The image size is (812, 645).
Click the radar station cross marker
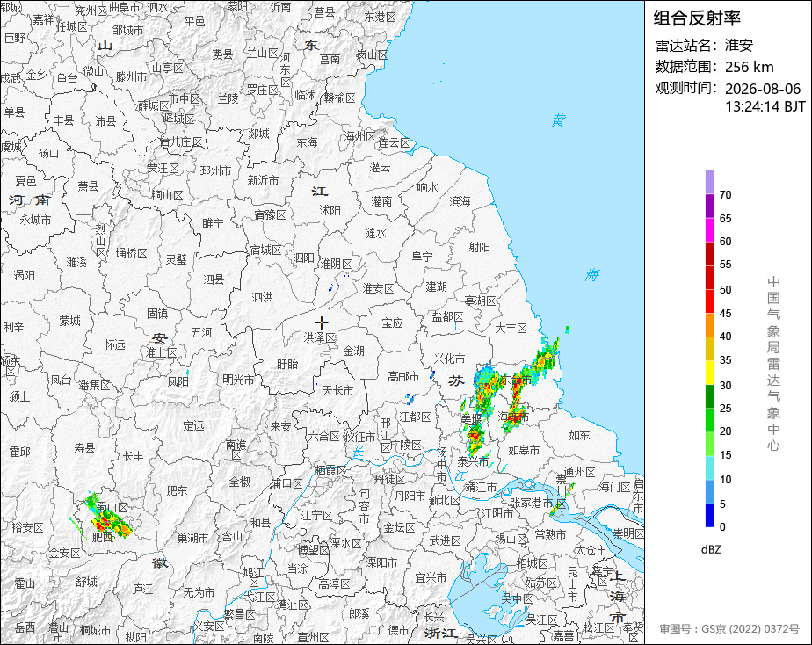[x=321, y=323]
